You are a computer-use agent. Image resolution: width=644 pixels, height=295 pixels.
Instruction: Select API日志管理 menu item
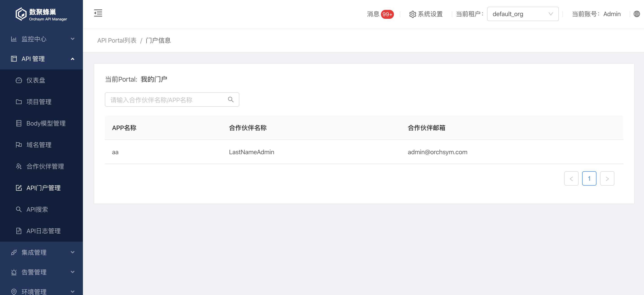pos(43,231)
